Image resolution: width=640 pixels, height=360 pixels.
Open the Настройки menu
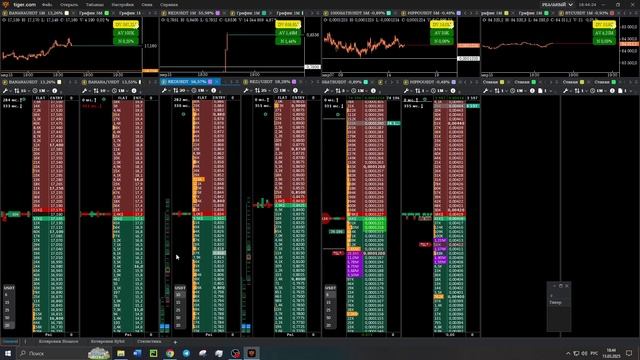pyautogui.click(x=122, y=5)
